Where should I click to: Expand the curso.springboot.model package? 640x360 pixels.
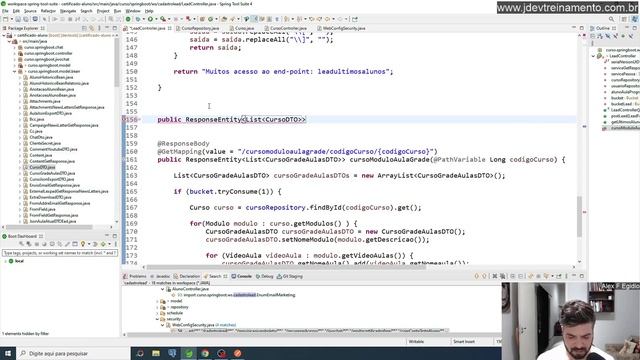[x=15, y=65]
